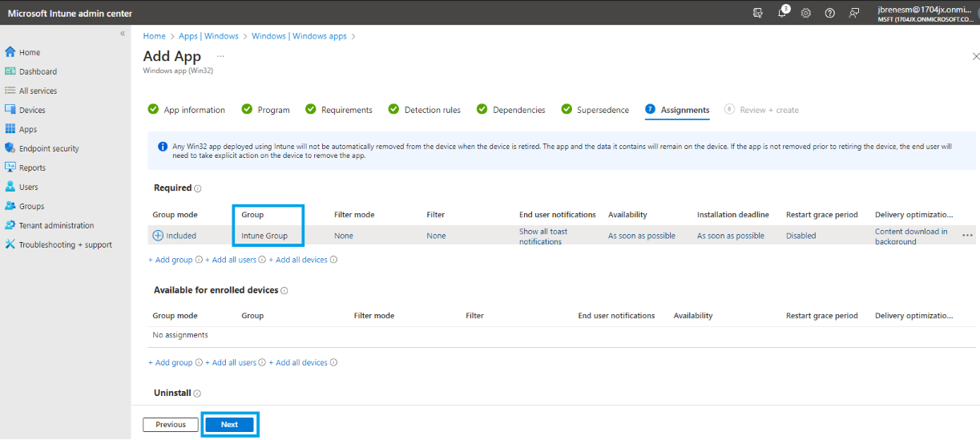
Task: Open the Filter link showing None
Action: (x=436, y=236)
